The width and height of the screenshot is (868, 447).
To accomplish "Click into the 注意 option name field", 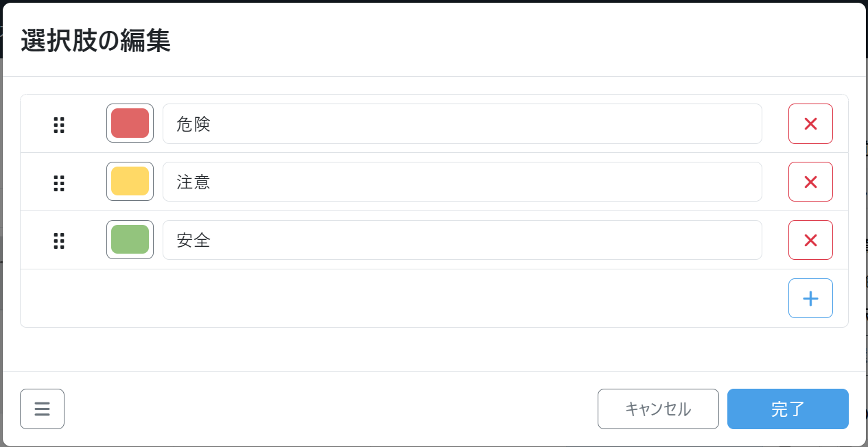I will coord(462,182).
